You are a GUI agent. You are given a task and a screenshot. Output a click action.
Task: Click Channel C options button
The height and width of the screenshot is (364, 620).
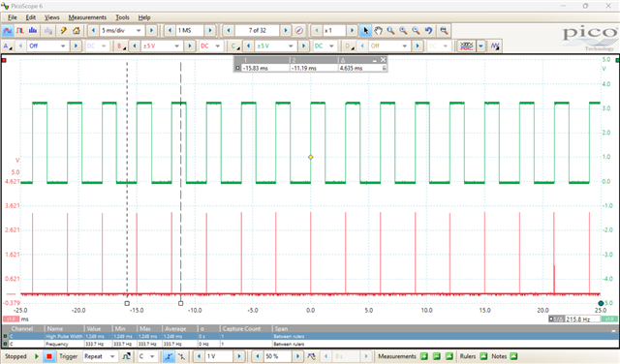point(235,46)
